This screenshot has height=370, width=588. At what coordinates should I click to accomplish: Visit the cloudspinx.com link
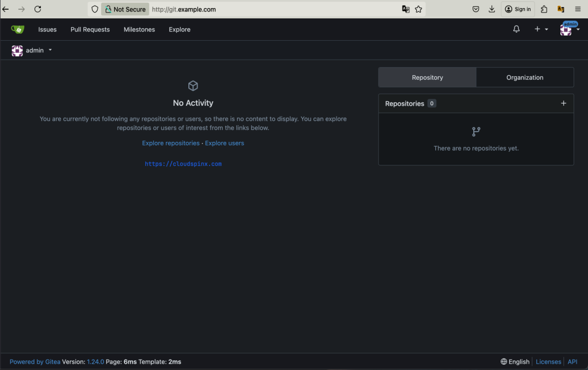point(183,163)
